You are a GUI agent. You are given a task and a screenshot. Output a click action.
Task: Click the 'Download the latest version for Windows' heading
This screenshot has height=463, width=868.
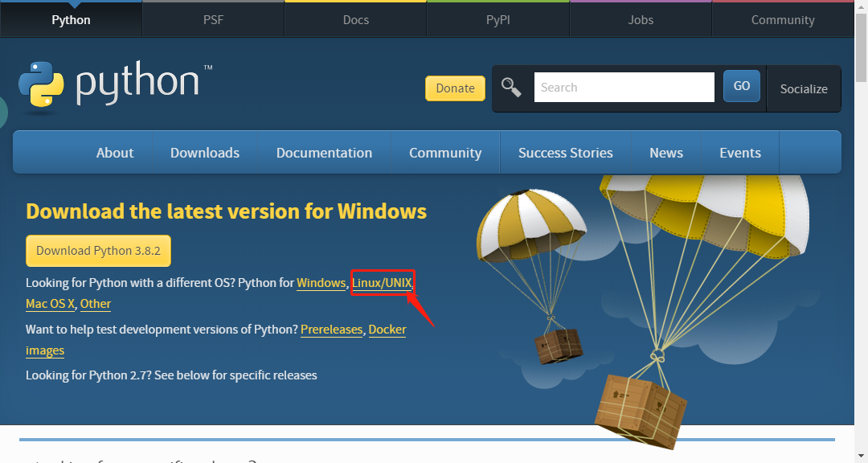point(227,211)
